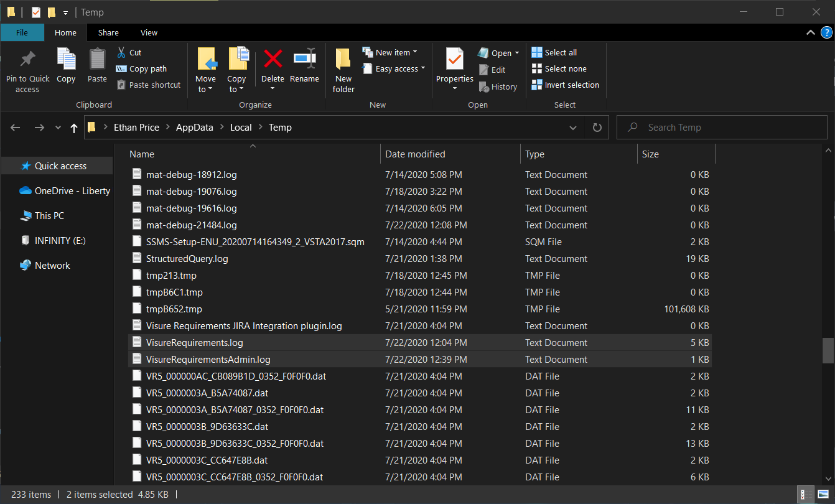Select file mat-debug-18912.log

click(x=419, y=175)
